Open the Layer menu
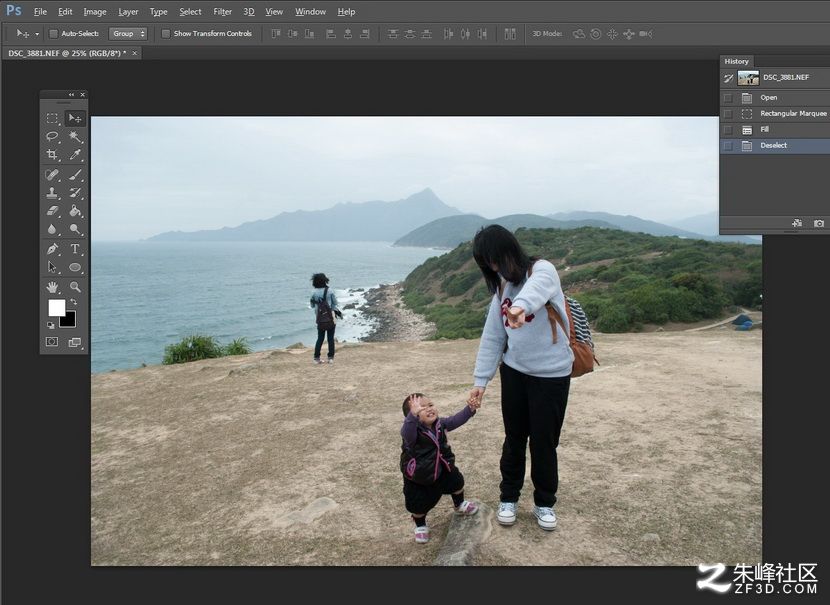The image size is (830, 605). 128,12
